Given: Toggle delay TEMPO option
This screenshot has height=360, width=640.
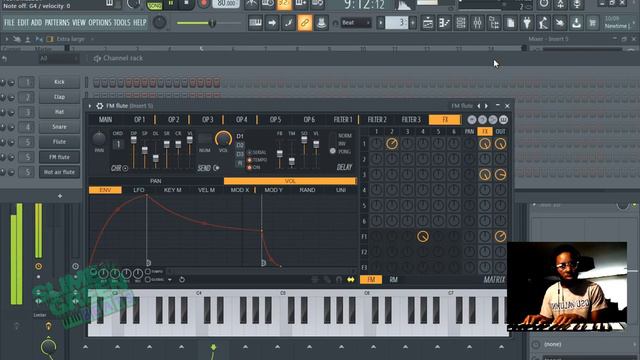Looking at the screenshot, I should point(249,160).
